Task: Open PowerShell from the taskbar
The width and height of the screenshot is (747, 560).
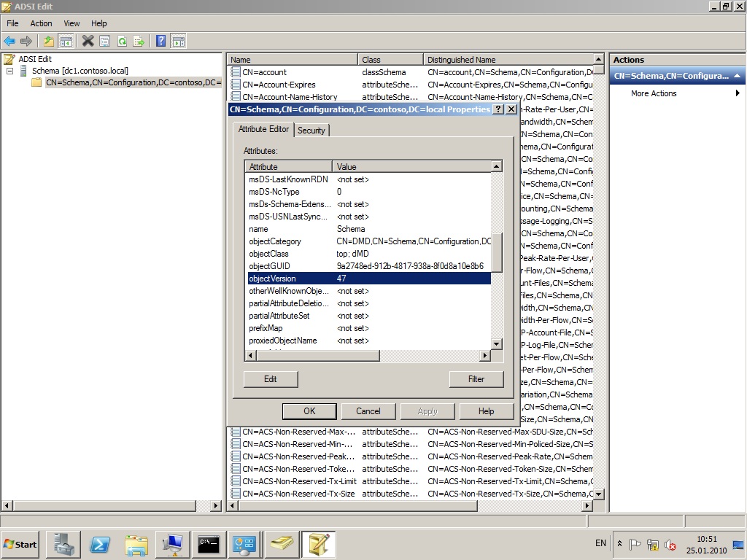Action: 100,544
